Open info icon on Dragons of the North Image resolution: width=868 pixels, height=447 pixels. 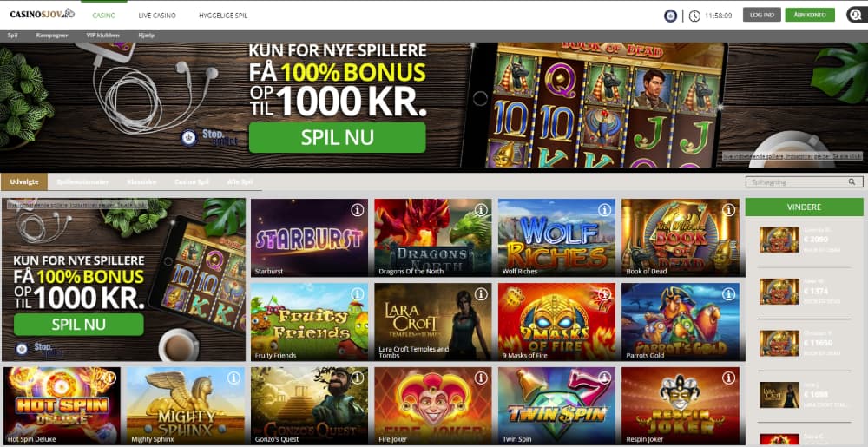tap(481, 210)
